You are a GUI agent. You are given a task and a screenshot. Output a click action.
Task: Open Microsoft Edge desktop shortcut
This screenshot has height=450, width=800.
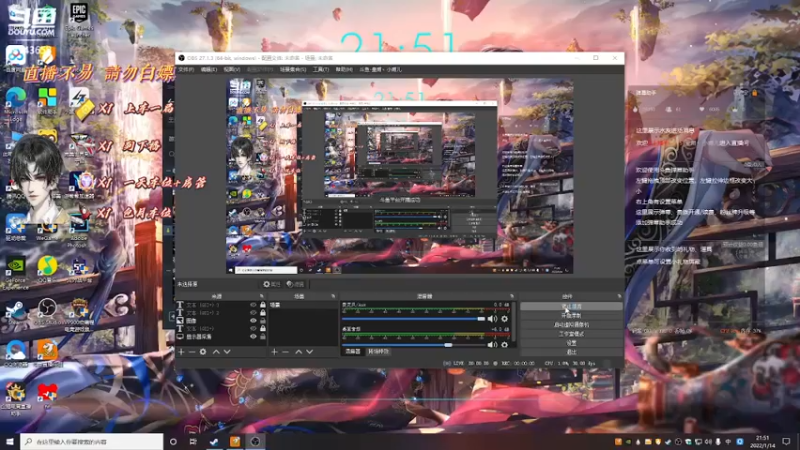16,103
